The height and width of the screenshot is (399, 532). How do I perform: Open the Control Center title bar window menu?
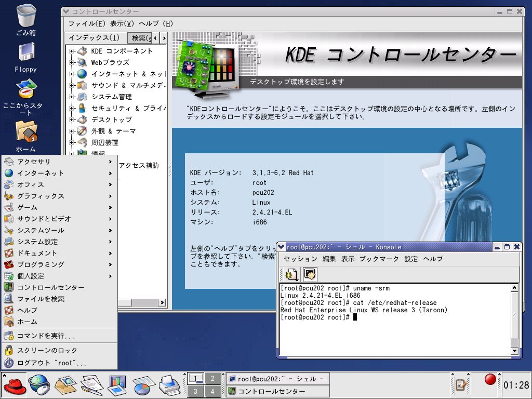66,11
